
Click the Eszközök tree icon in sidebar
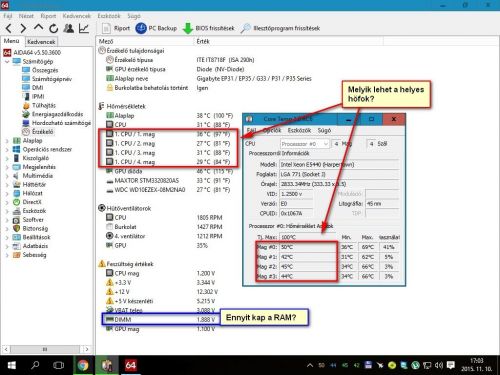16,211
